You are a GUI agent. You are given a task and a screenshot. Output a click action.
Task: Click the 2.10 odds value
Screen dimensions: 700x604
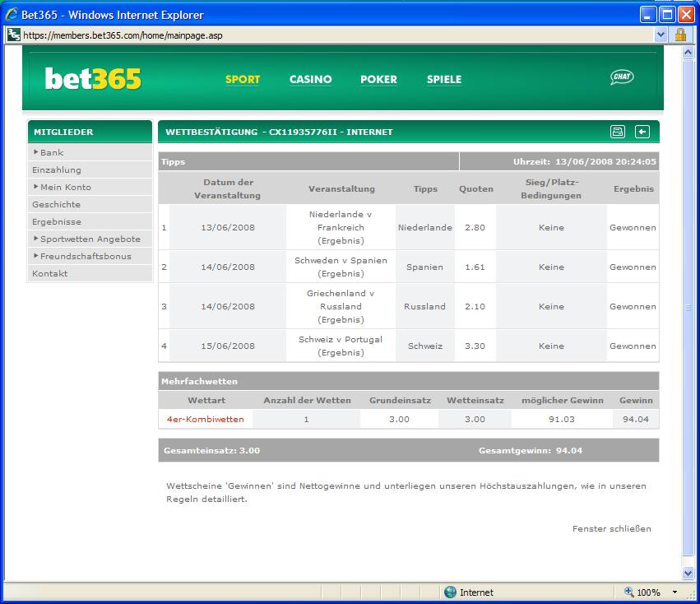(475, 306)
